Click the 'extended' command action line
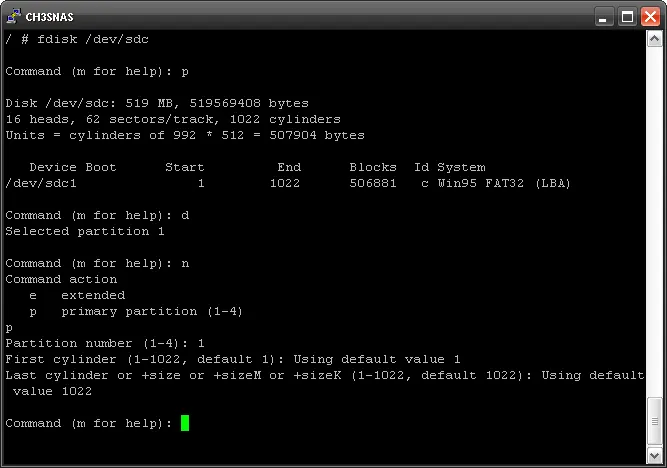This screenshot has width=667, height=468. [x=77, y=295]
